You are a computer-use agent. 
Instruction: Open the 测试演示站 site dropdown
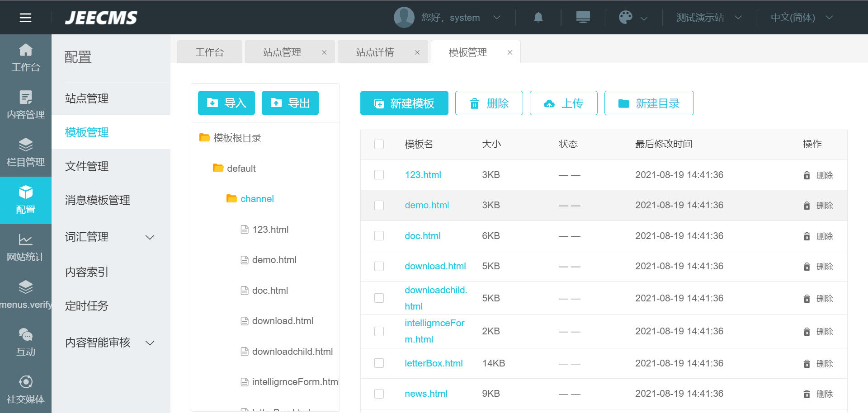click(709, 18)
